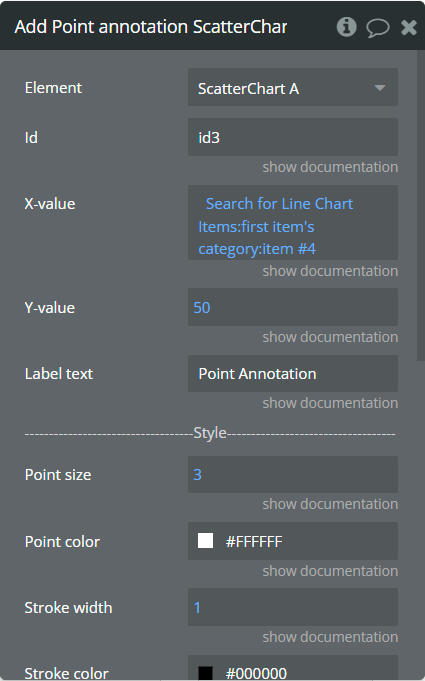Viewport: 425px width, 681px height.
Task: Click the Point size field showing 3
Action: coord(293,474)
